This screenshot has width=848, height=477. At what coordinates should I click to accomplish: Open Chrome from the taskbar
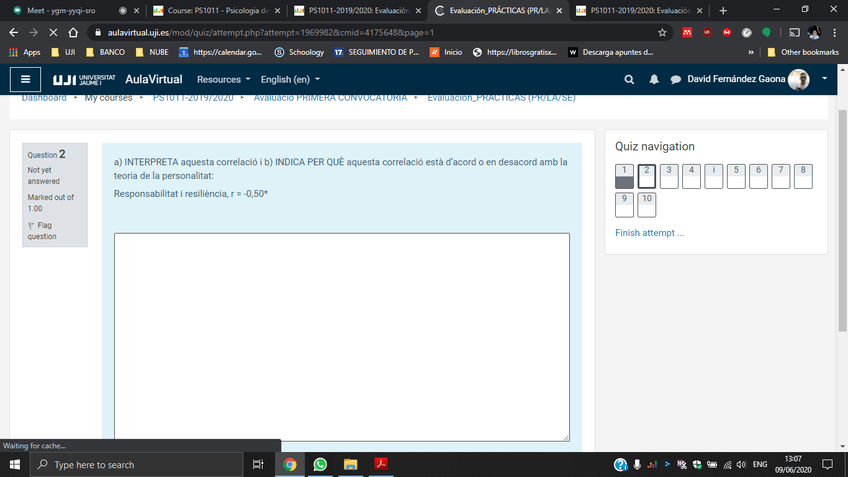pos(289,465)
